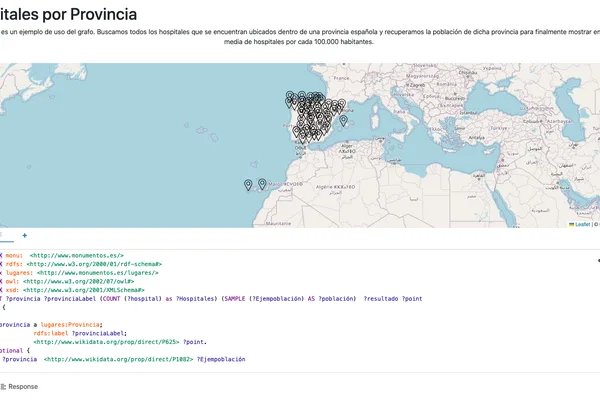Image resolution: width=600 pixels, height=400 pixels.
Task: Open the Response tab
Action: coord(20,387)
